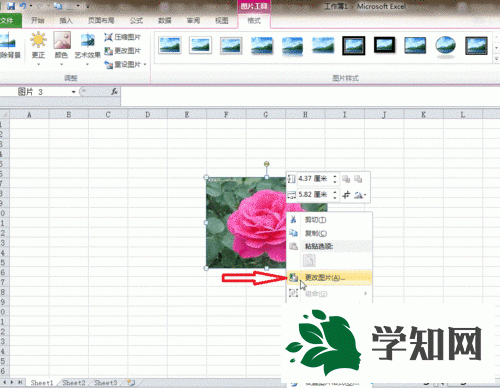
Task: Switch to Sheet1 tab
Action: click(x=42, y=383)
